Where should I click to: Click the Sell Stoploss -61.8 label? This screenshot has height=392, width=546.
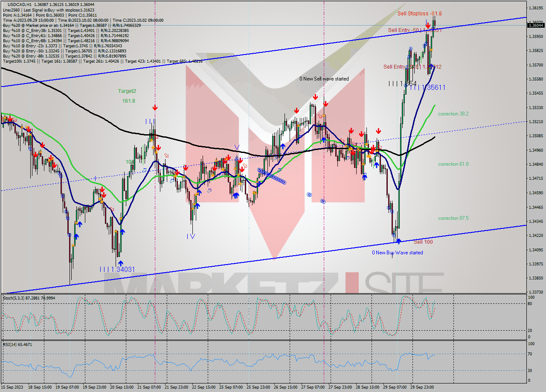[420, 13]
